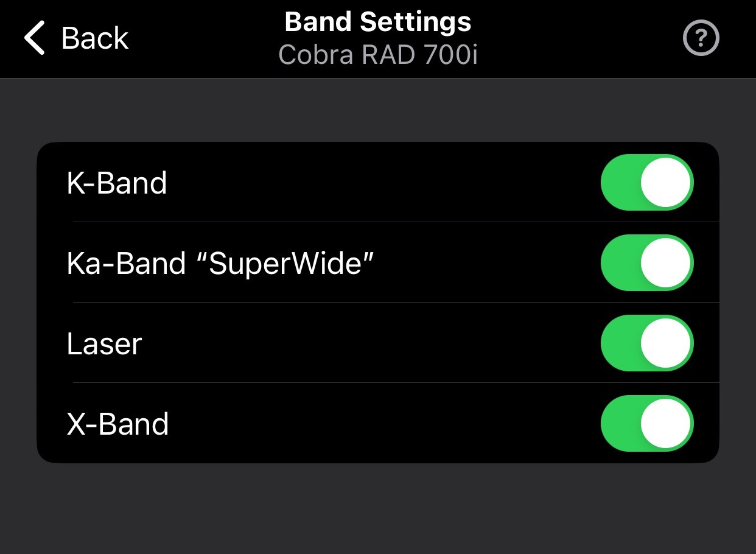Tap the back chevron arrow icon
The width and height of the screenshot is (756, 554).
[35, 38]
